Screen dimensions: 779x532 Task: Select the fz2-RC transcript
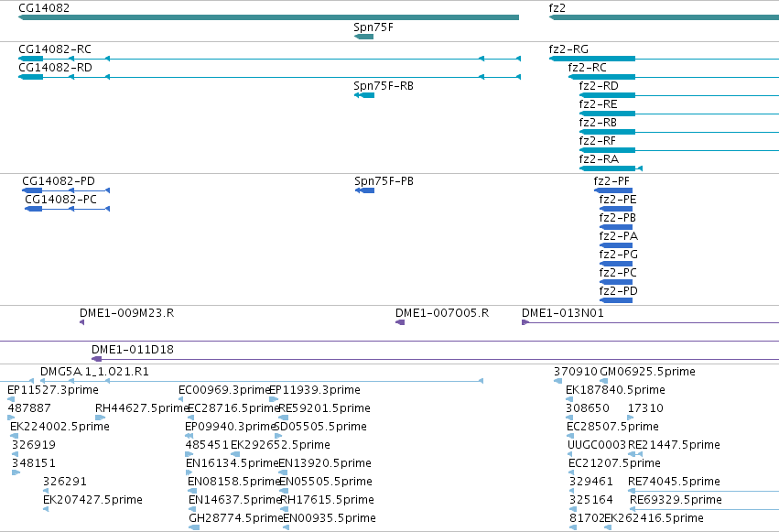coord(674,77)
